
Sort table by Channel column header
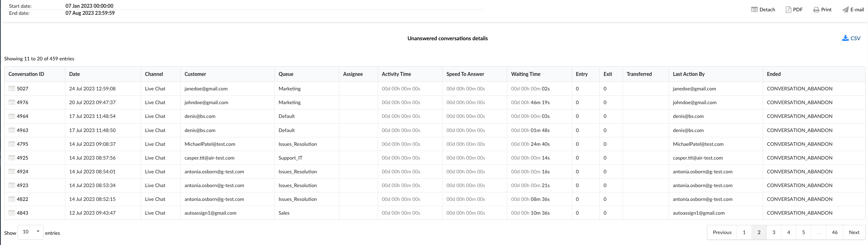[x=161, y=74]
